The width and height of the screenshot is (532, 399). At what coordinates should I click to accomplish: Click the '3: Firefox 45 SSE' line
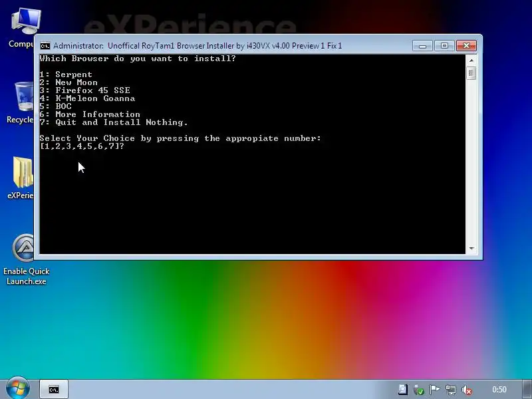(x=85, y=90)
